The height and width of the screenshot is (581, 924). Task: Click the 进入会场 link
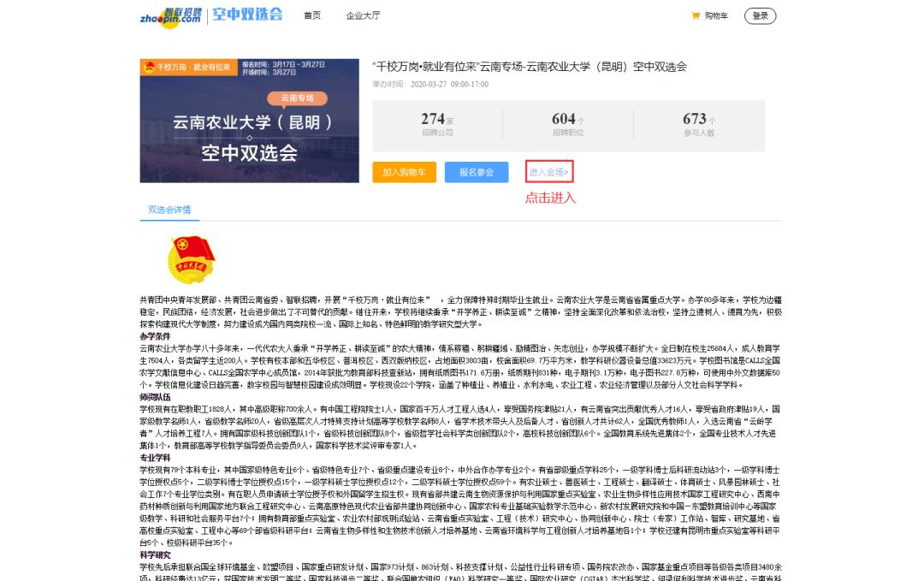pos(548,172)
